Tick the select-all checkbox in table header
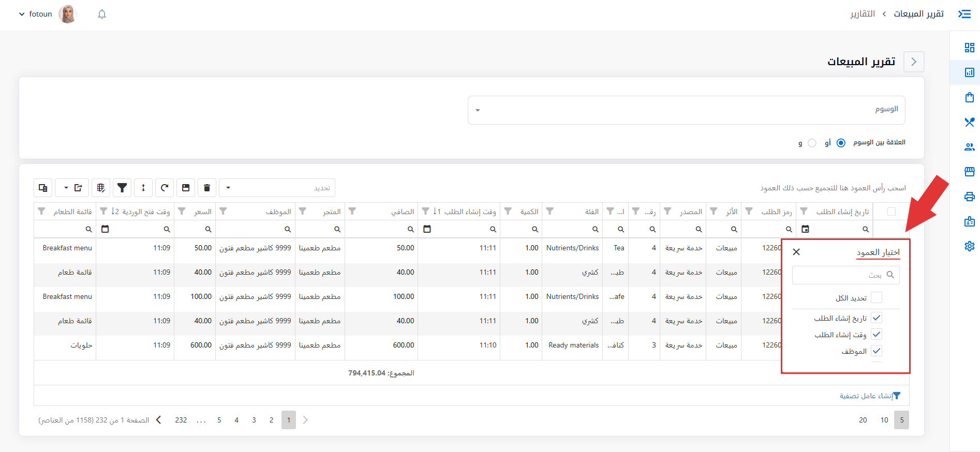The image size is (980, 452). click(892, 212)
